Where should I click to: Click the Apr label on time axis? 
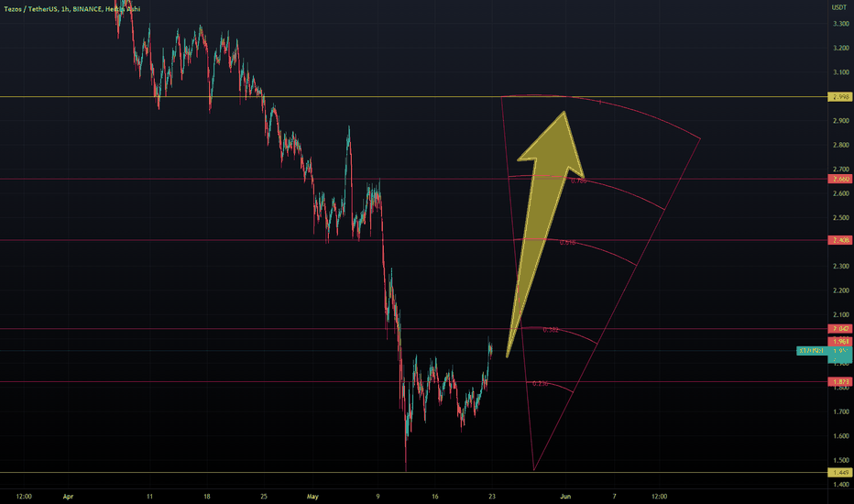(68, 497)
